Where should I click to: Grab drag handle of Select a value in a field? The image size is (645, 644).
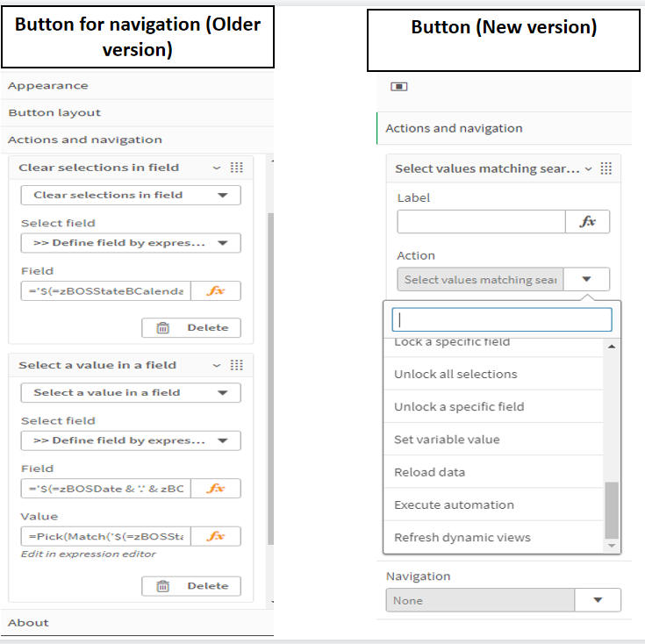(x=236, y=365)
